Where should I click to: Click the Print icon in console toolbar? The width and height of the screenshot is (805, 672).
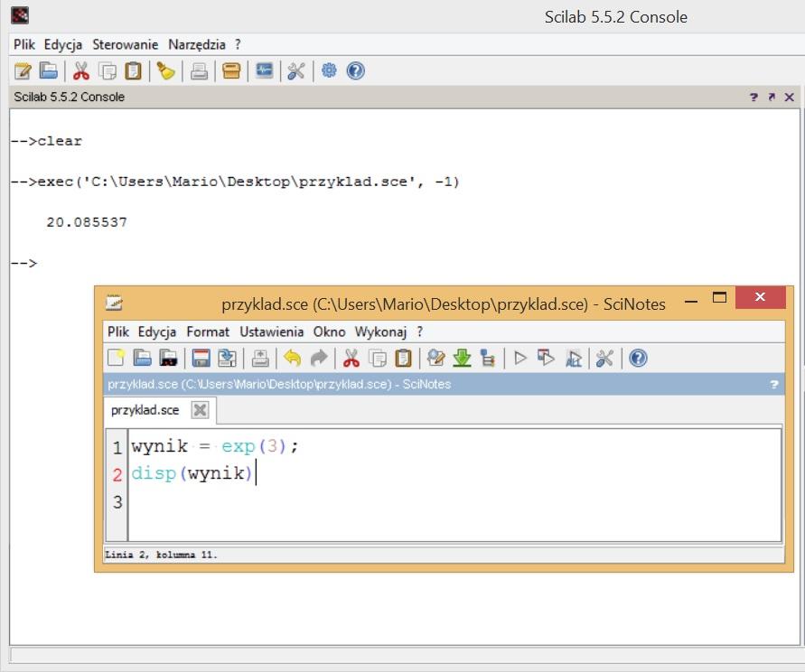[x=199, y=70]
